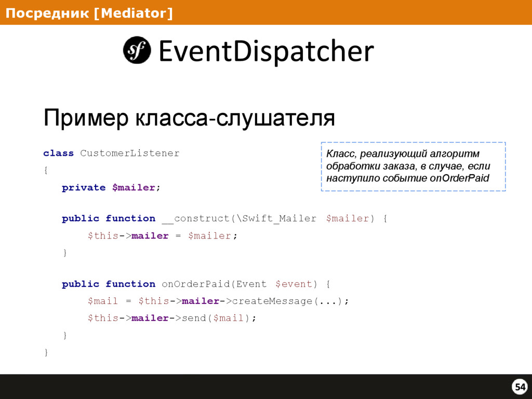Click the note line 'Класс, реализующий алгоритм'

coord(403,154)
